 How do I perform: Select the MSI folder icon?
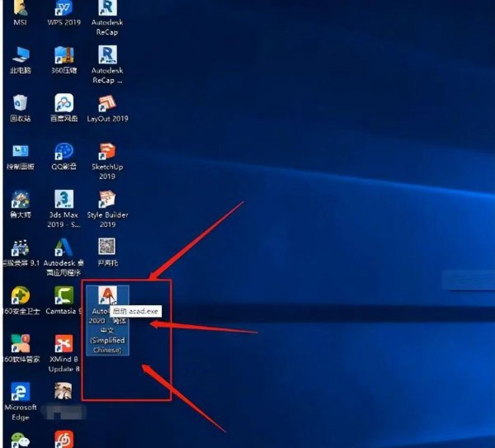(20, 9)
